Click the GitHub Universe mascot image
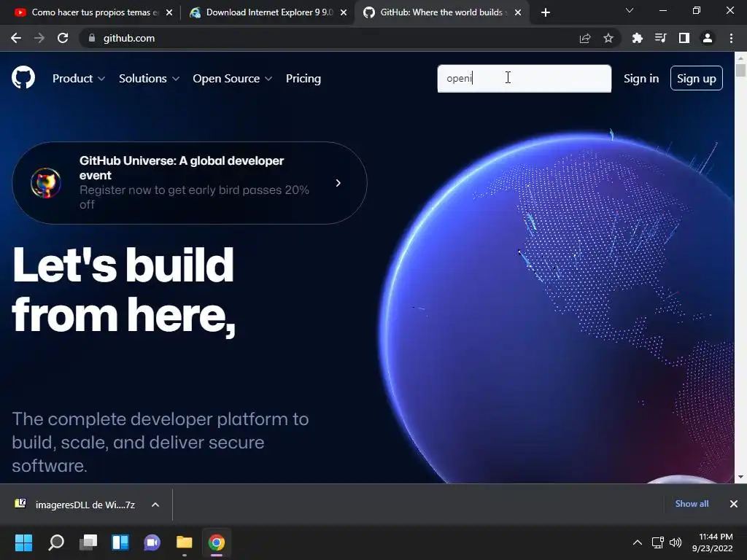 (x=46, y=183)
